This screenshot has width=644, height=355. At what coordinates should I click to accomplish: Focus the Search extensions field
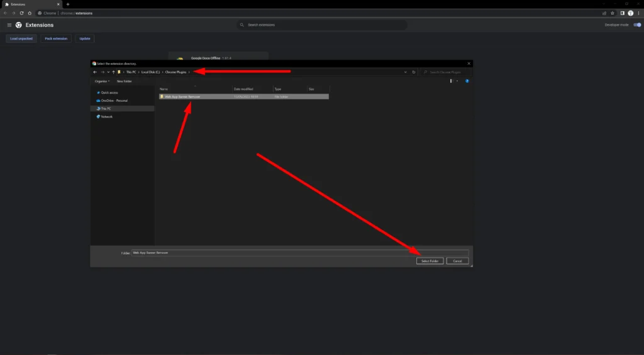point(324,25)
